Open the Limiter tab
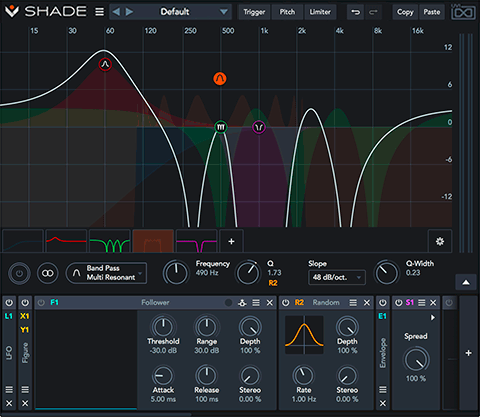The width and height of the screenshot is (480, 417). (320, 12)
